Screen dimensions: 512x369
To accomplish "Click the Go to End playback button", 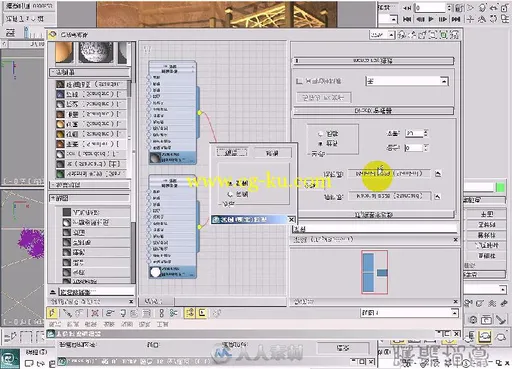I will pyautogui.click(x=456, y=19).
